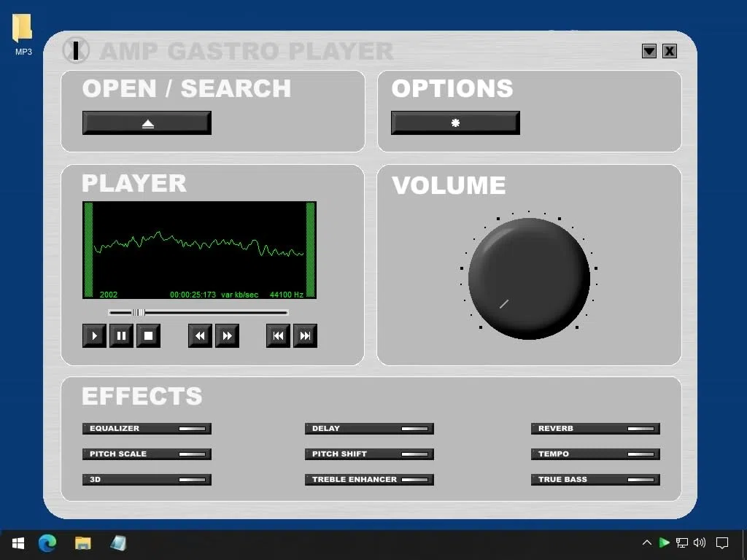Open File Explorer from the taskbar
Image resolution: width=747 pixels, height=560 pixels.
click(83, 542)
